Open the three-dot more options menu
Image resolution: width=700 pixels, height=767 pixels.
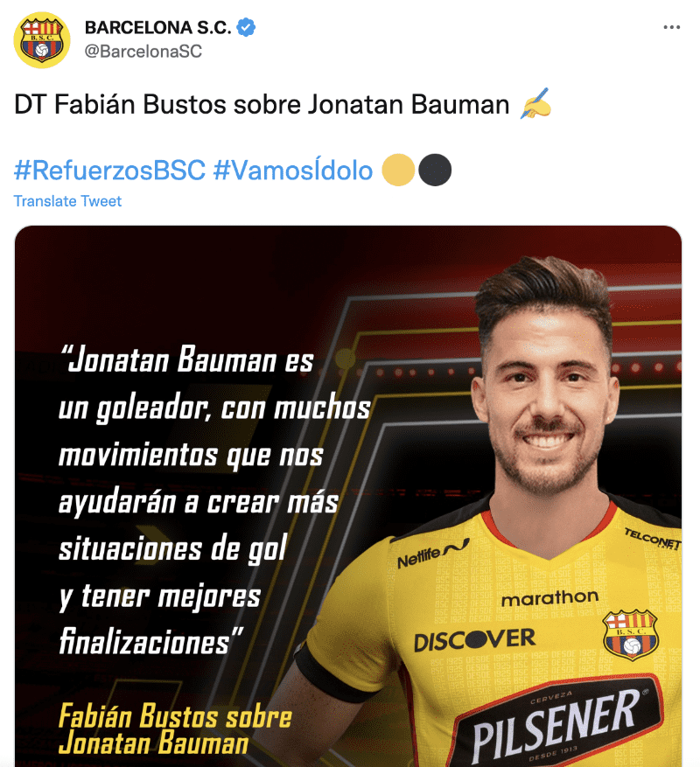672,27
